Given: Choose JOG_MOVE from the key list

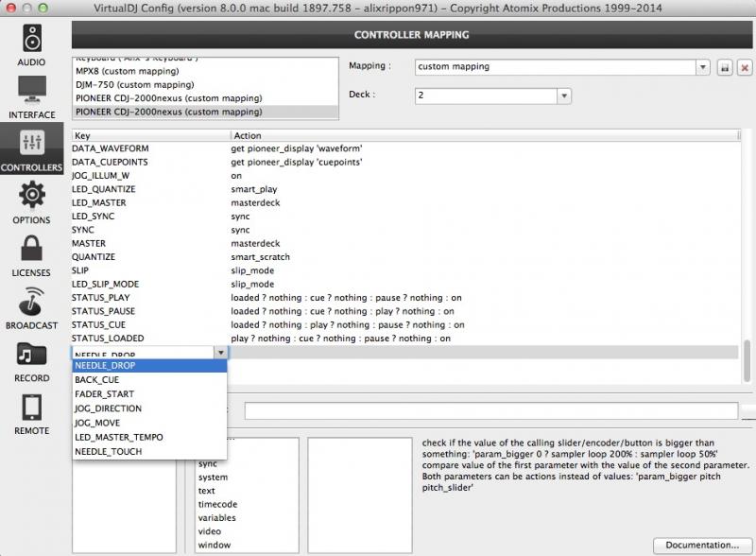Looking at the screenshot, I should [x=149, y=423].
